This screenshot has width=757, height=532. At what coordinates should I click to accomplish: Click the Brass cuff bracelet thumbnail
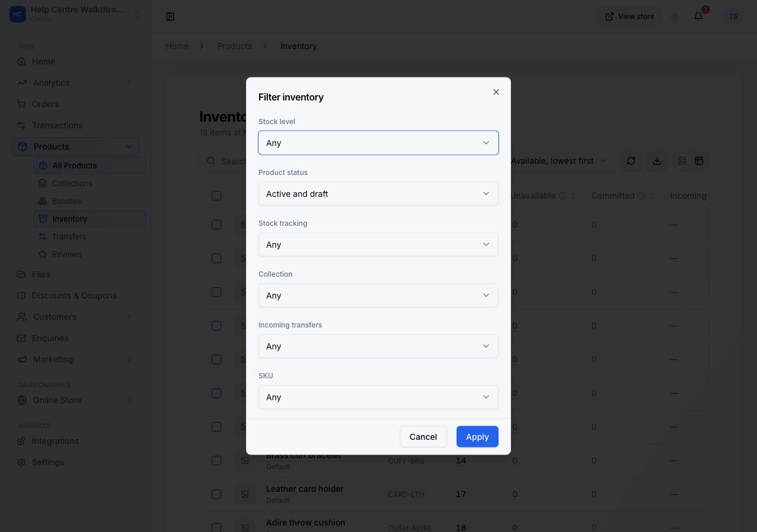click(x=245, y=460)
